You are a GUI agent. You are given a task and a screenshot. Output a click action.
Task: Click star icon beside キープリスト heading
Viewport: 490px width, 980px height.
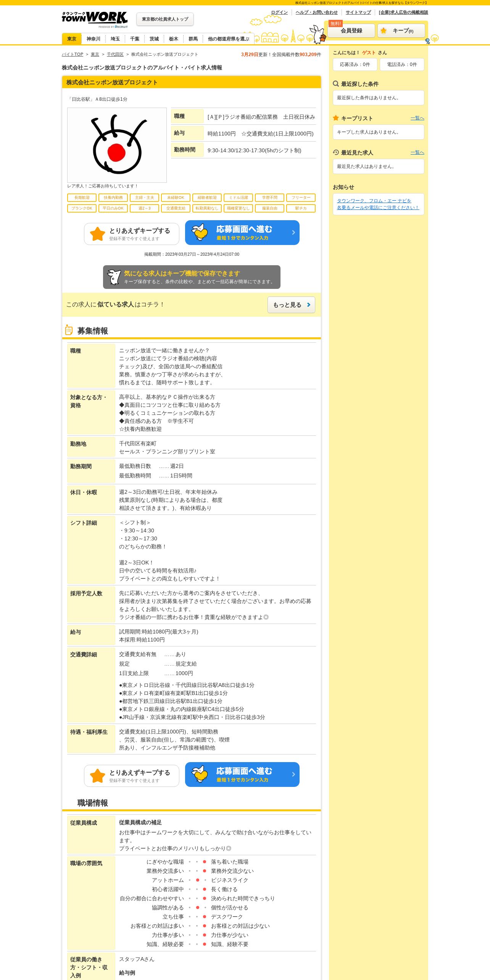336,118
